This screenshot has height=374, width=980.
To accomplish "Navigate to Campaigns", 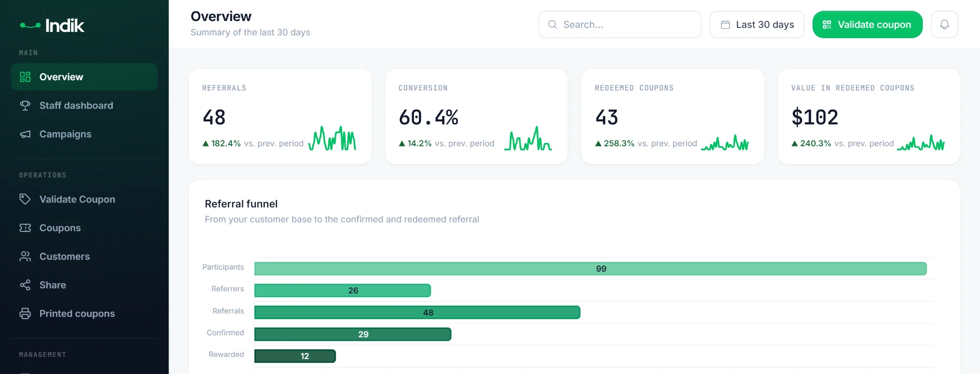I will pos(84,134).
